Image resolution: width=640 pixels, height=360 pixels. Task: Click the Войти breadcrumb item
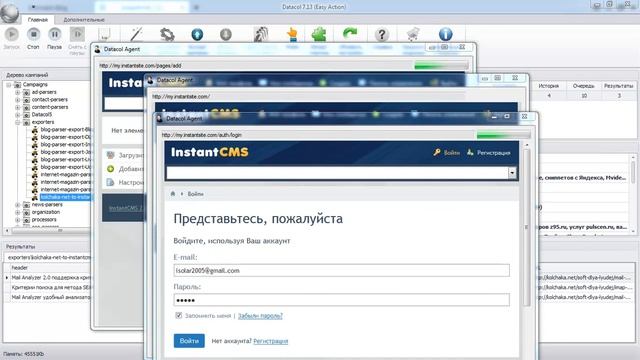click(x=195, y=194)
